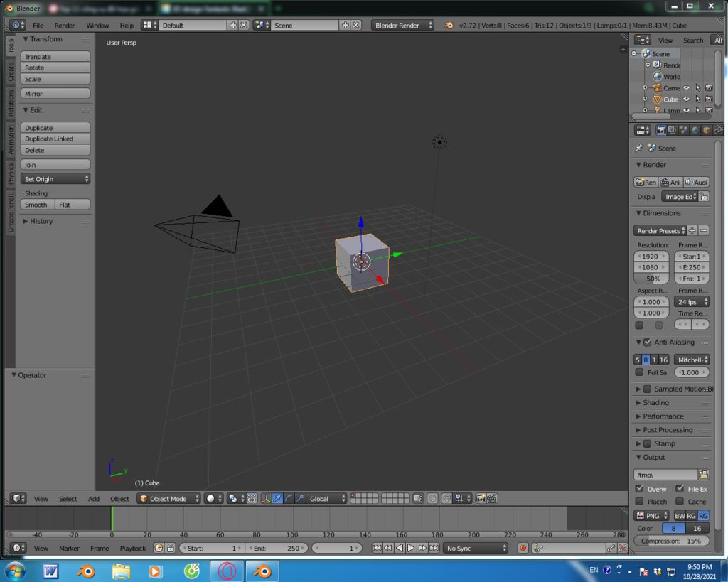Open the Window menu
Viewport: 728px width, 582px height.
pyautogui.click(x=97, y=26)
